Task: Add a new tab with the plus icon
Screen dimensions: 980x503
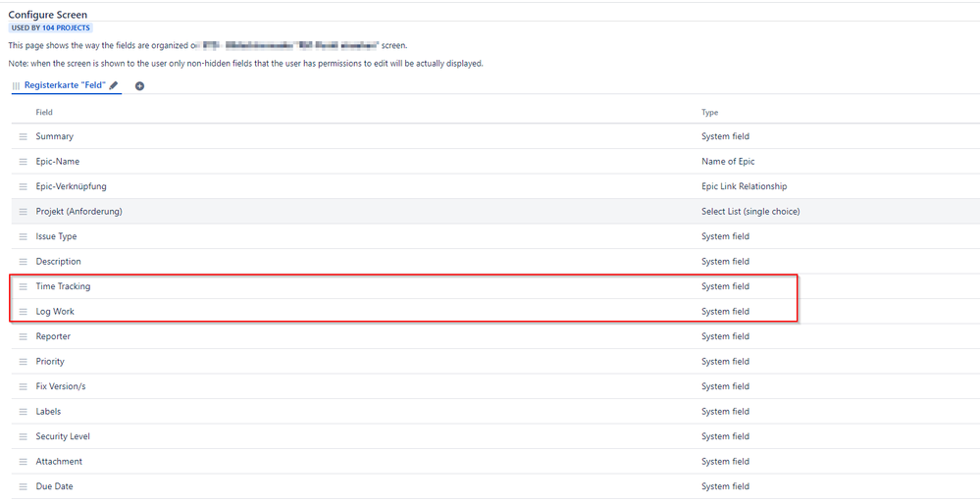Action: [x=139, y=86]
